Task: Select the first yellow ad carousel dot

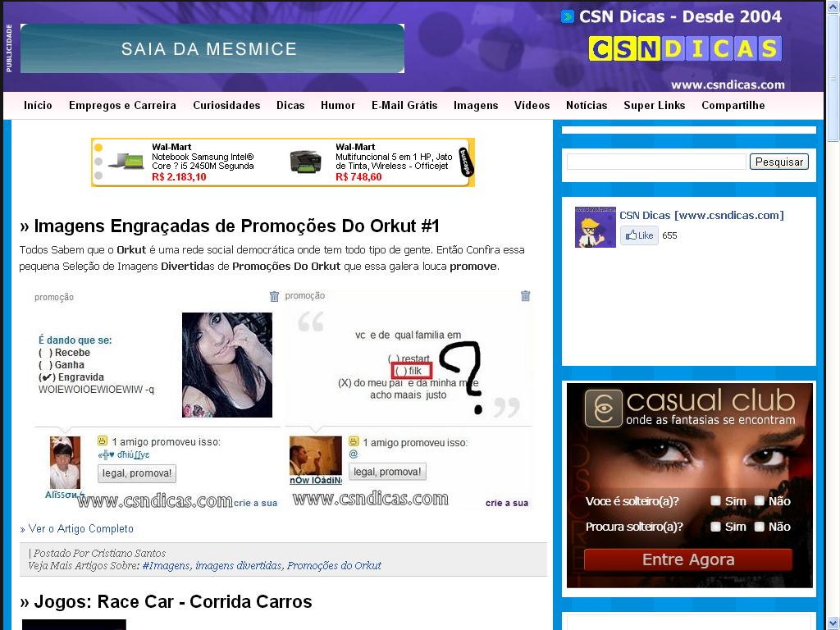Action: coord(98,148)
